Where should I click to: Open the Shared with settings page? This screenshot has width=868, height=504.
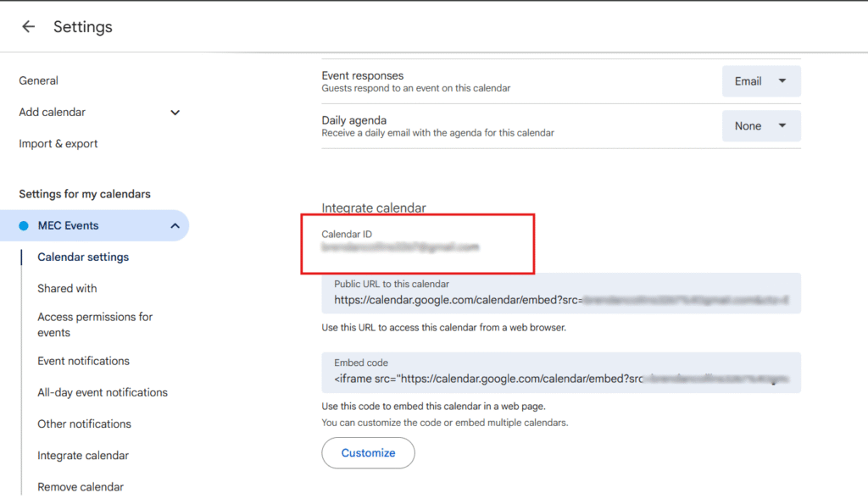(67, 288)
